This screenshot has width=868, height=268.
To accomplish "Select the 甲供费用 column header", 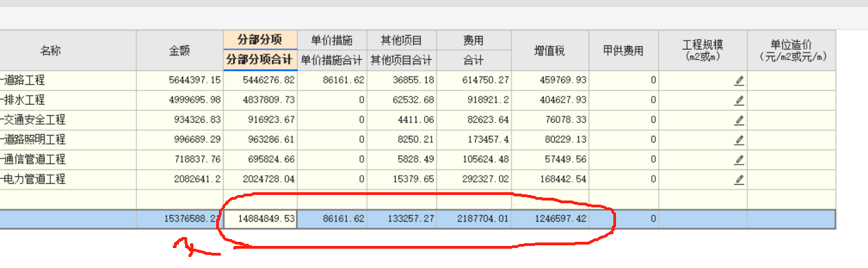I will 624,50.
